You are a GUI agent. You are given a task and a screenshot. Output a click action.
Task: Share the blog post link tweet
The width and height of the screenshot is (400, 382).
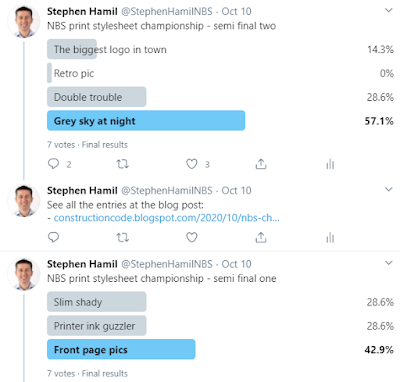coord(261,237)
